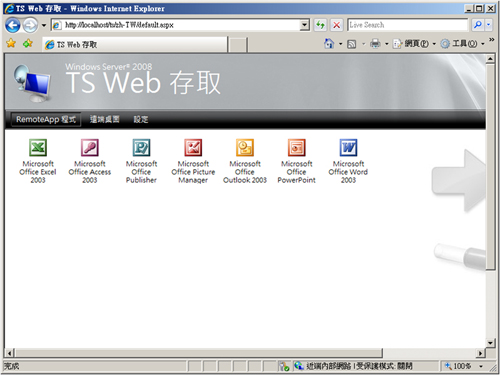
Task: Click the browser Back arrow button
Action: click(x=13, y=25)
